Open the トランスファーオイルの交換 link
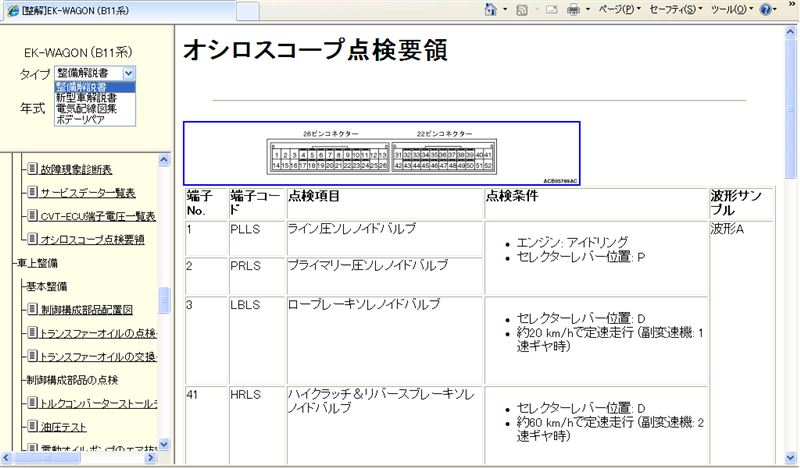800x468 pixels. pyautogui.click(x=98, y=357)
